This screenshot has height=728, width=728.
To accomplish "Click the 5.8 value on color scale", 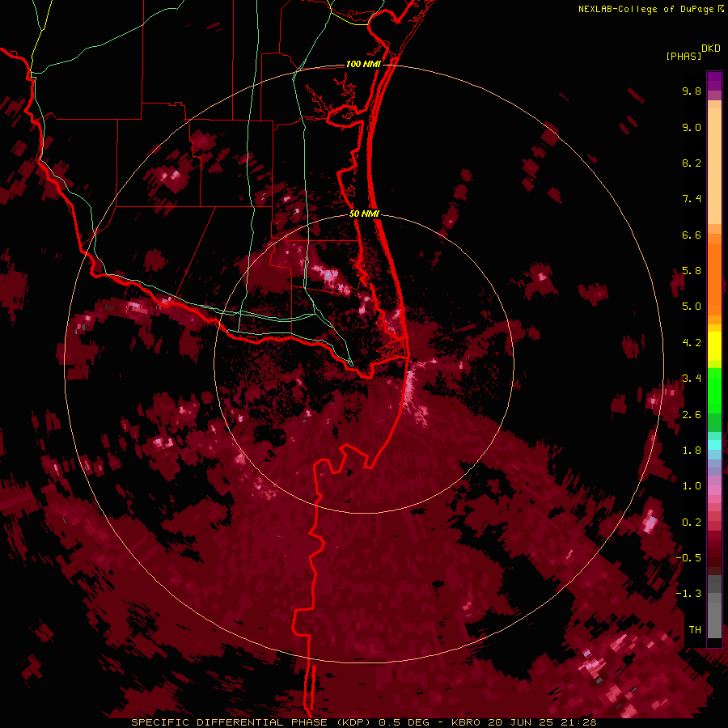I will (x=692, y=271).
